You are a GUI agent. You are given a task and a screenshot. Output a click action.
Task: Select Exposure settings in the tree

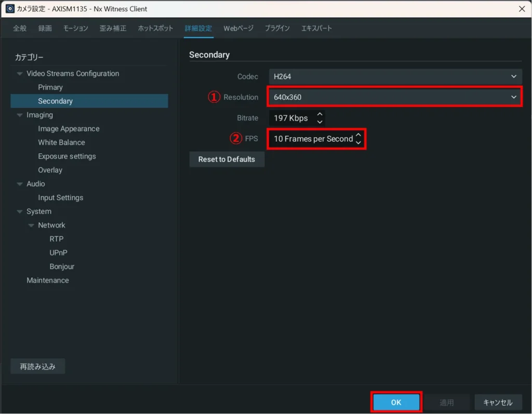pos(67,156)
